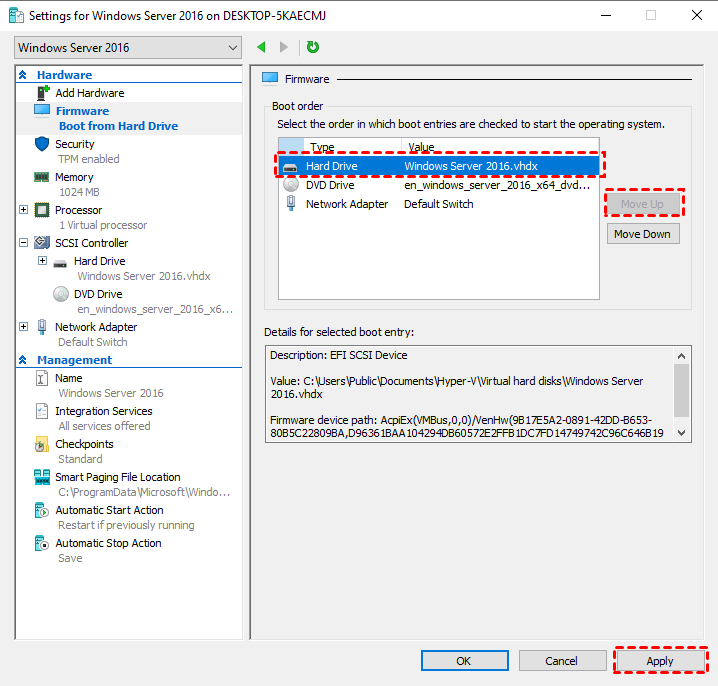Click the Hard Drive icon in boot list
Screen dimensions: 718x686
pyautogui.click(x=290, y=168)
